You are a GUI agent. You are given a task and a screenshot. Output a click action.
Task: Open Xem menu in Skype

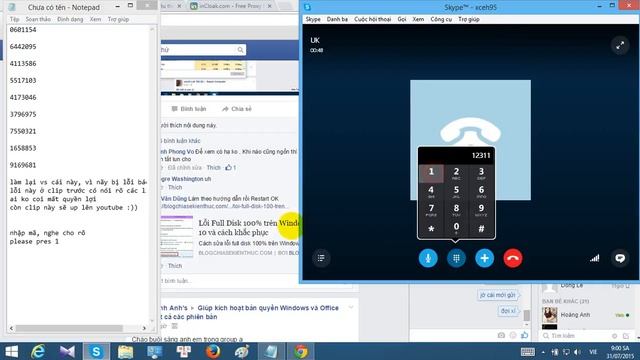point(418,19)
